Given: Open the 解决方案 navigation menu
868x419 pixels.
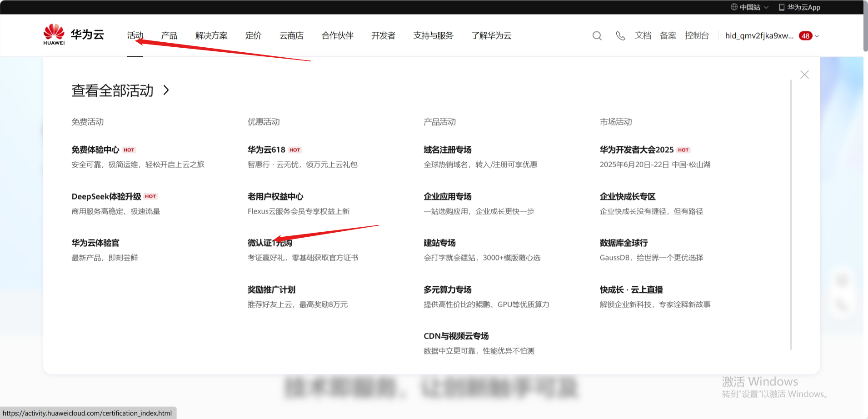Looking at the screenshot, I should pyautogui.click(x=211, y=35).
